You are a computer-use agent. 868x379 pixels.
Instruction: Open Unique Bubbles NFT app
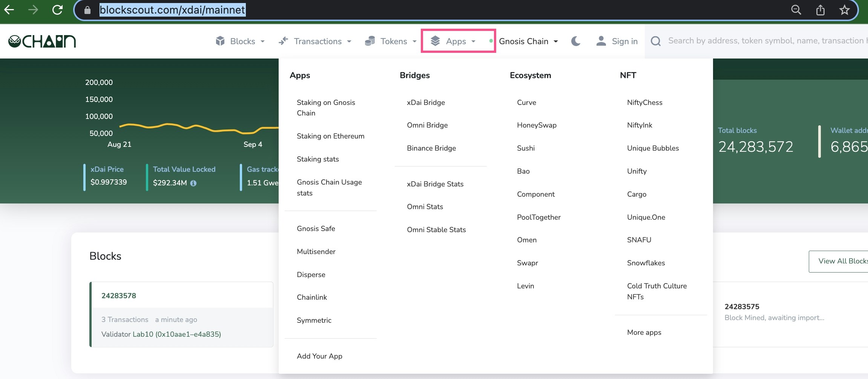point(653,148)
